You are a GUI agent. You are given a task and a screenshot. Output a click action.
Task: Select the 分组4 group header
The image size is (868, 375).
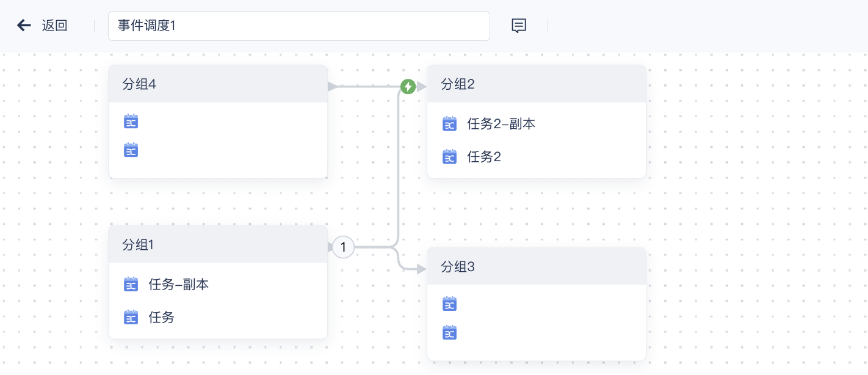click(218, 84)
